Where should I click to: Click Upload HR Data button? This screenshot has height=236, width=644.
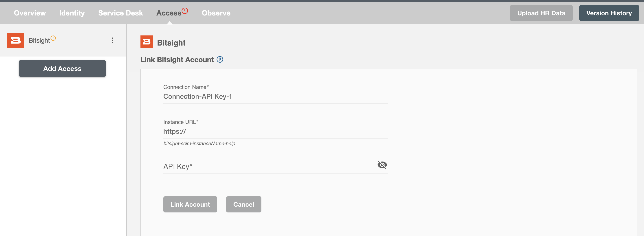541,13
